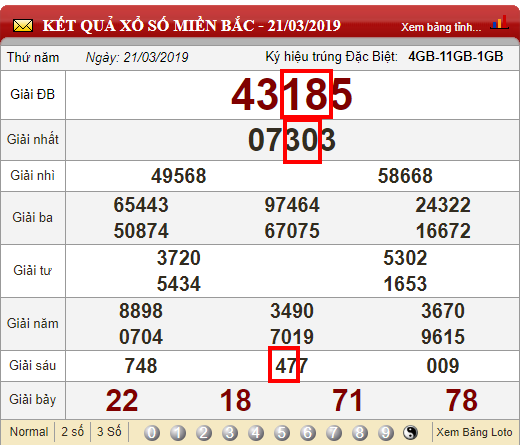Switch to 2 số view tab

[x=72, y=432]
